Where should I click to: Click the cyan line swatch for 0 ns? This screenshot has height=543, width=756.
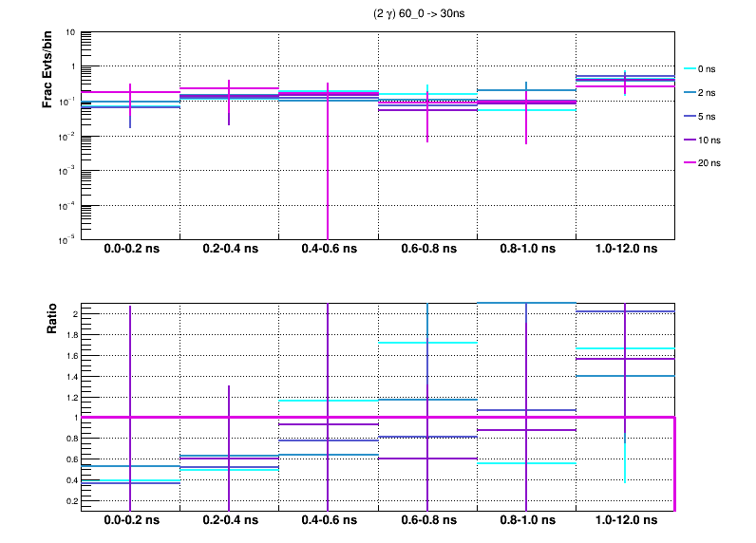pyautogui.click(x=686, y=68)
